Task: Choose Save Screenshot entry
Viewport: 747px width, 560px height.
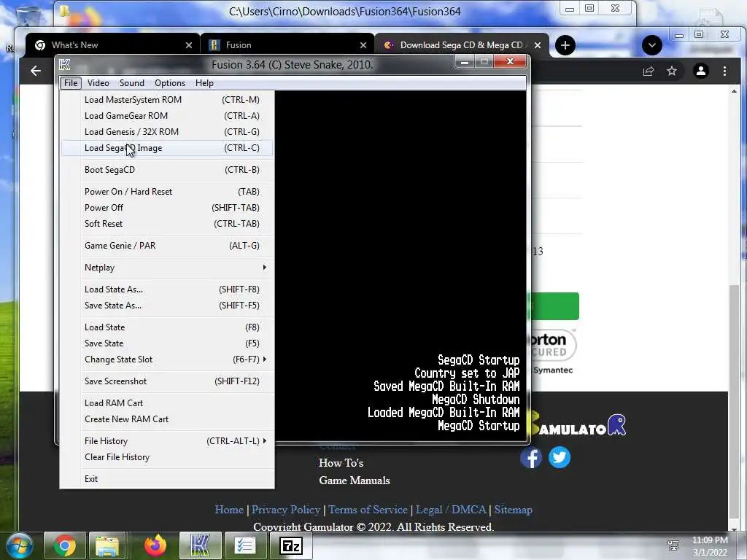Action: click(167, 381)
